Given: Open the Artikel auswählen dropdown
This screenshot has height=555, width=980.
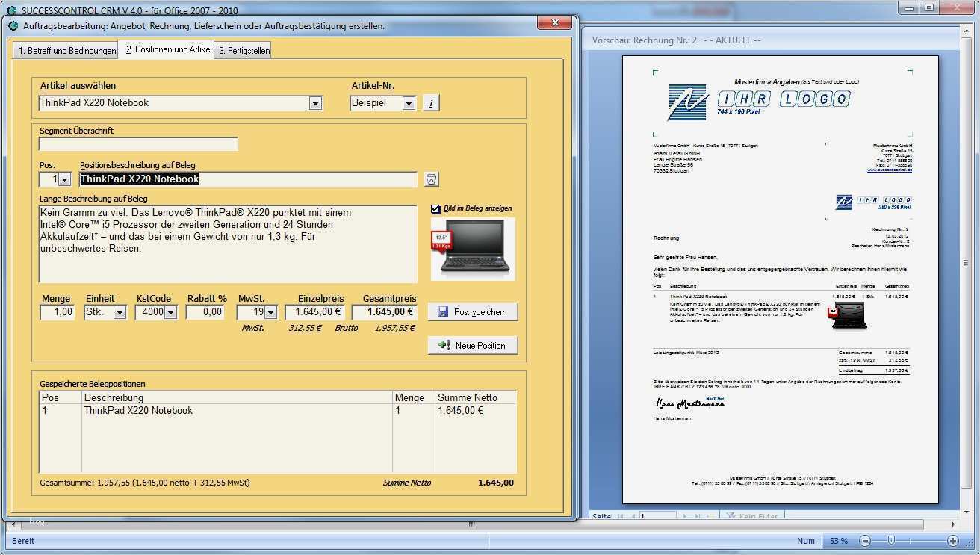Looking at the screenshot, I should pyautogui.click(x=315, y=102).
